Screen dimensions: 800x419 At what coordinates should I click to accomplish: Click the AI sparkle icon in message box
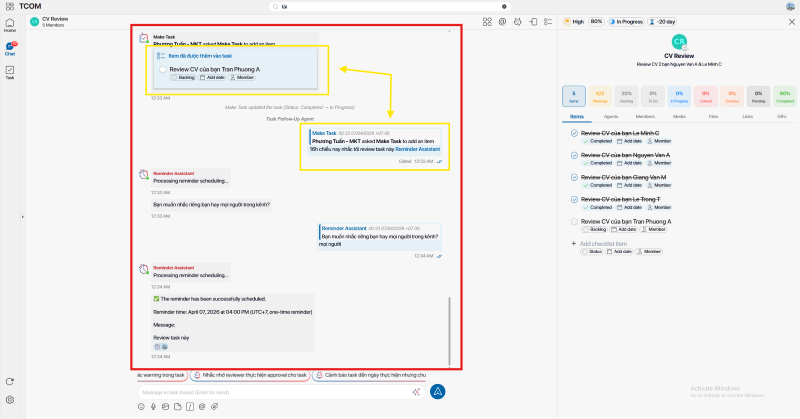click(416, 392)
